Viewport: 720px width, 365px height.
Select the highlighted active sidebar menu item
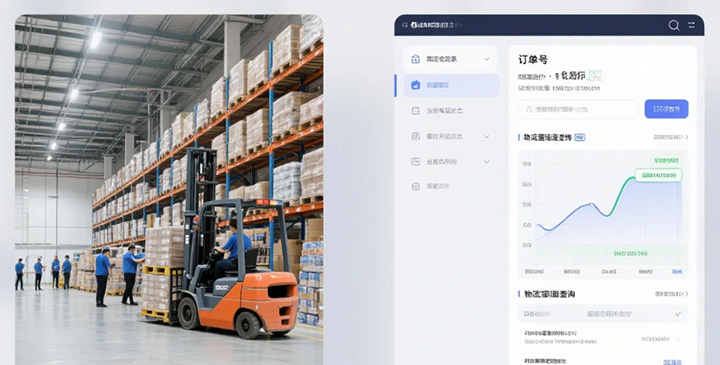pyautogui.click(x=451, y=85)
